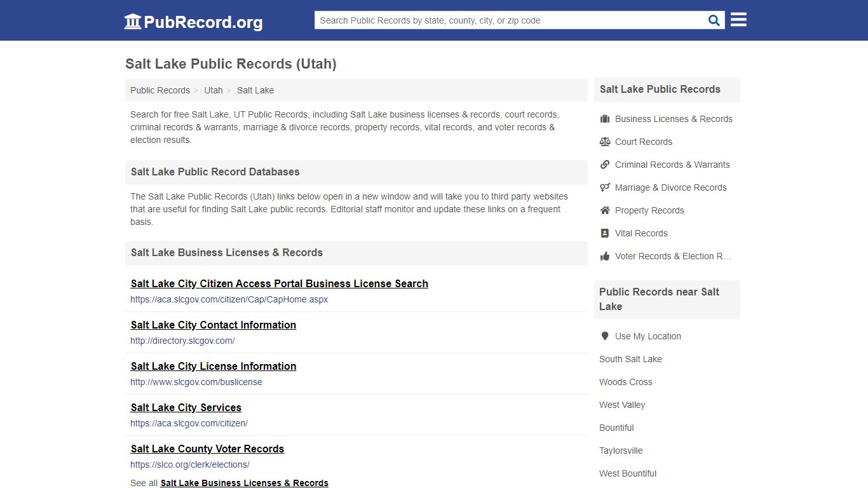Click the magnifier search icon button
The width and height of the screenshot is (868, 488).
[x=714, y=20]
